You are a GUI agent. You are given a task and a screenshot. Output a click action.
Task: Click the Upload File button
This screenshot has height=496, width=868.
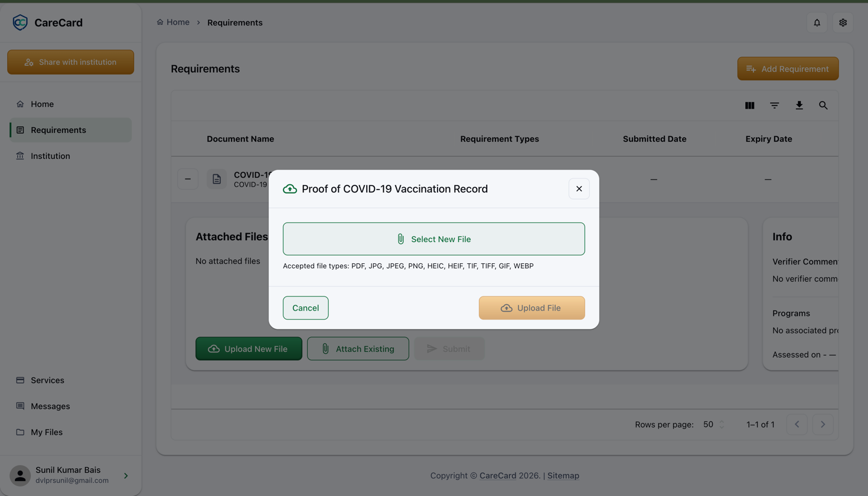531,308
